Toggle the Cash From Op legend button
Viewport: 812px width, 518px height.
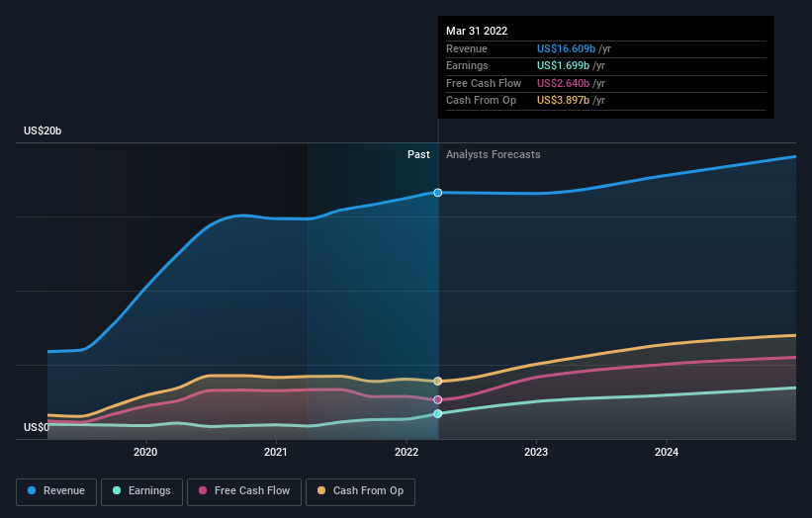(360, 491)
